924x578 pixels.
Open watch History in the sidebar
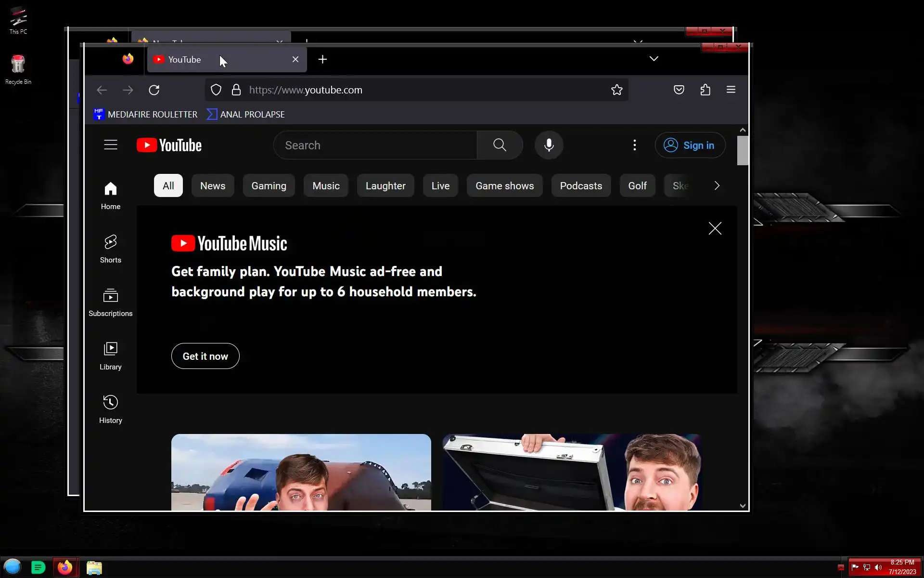tap(111, 409)
